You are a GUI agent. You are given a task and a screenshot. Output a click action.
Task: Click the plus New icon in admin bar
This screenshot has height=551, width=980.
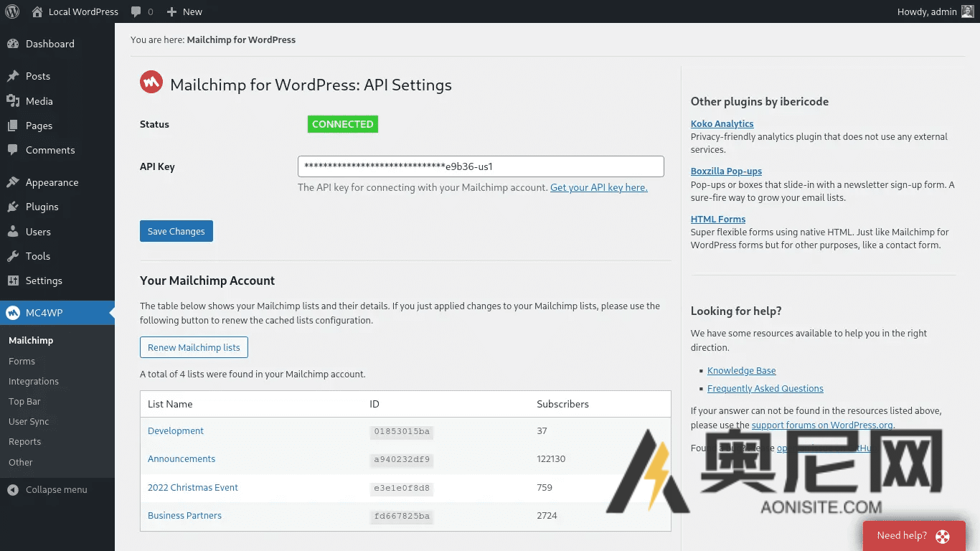tap(171, 11)
